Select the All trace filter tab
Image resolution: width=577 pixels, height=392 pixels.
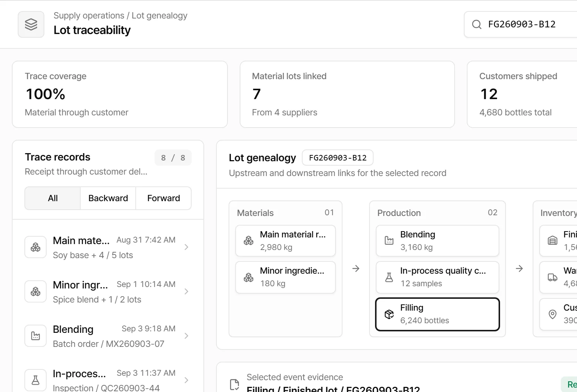point(53,198)
